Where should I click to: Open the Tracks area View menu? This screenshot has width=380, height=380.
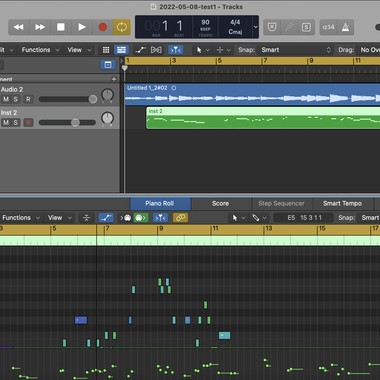79,50
